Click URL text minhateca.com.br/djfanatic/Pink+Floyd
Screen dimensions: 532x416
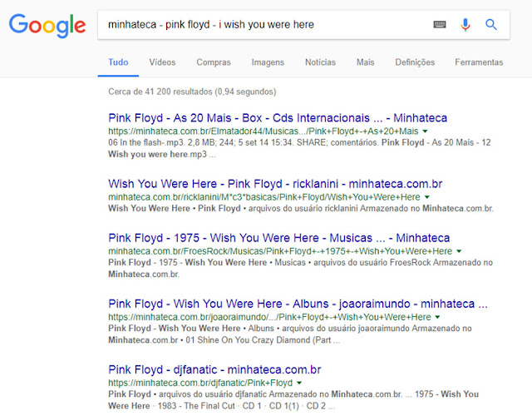pyautogui.click(x=200, y=383)
